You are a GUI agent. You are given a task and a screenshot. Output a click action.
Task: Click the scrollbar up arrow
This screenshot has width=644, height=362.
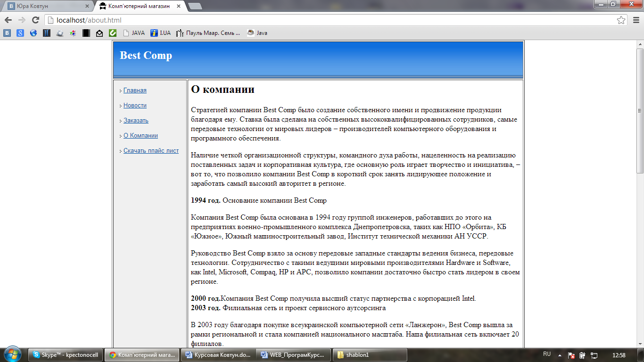point(640,44)
